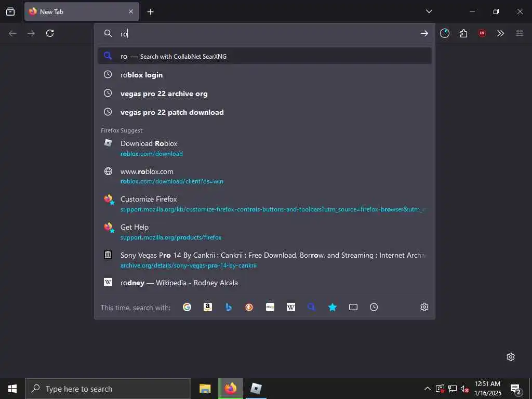Go back using the back arrow

12,33
